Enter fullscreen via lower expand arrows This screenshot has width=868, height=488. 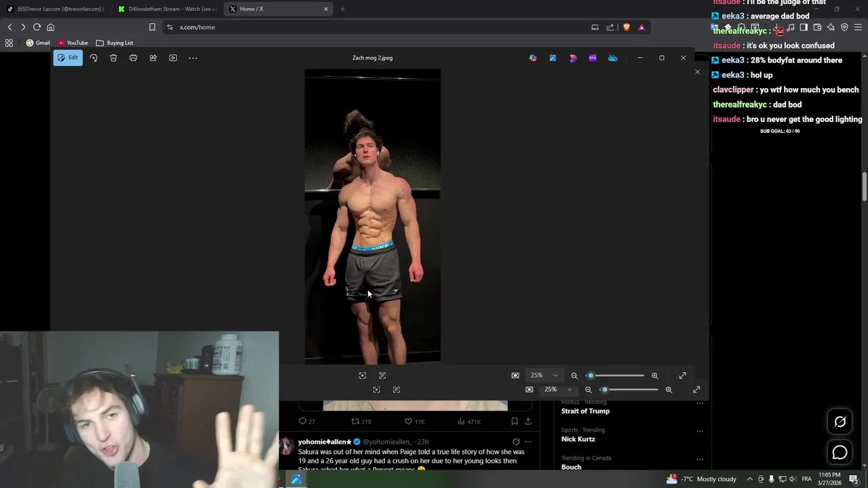coord(696,390)
